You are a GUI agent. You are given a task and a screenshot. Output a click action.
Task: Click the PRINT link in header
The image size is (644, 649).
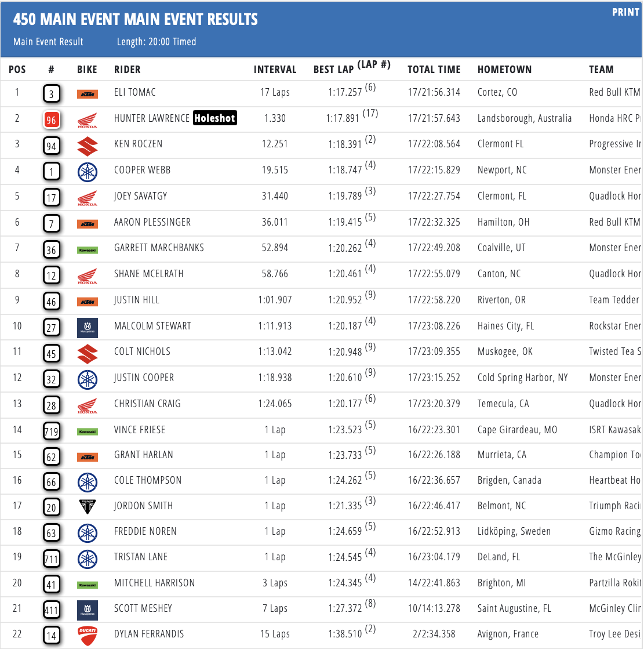(x=625, y=12)
